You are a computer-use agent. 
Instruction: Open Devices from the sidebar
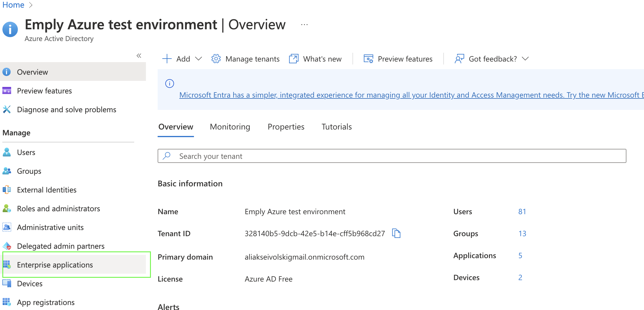pos(30,283)
